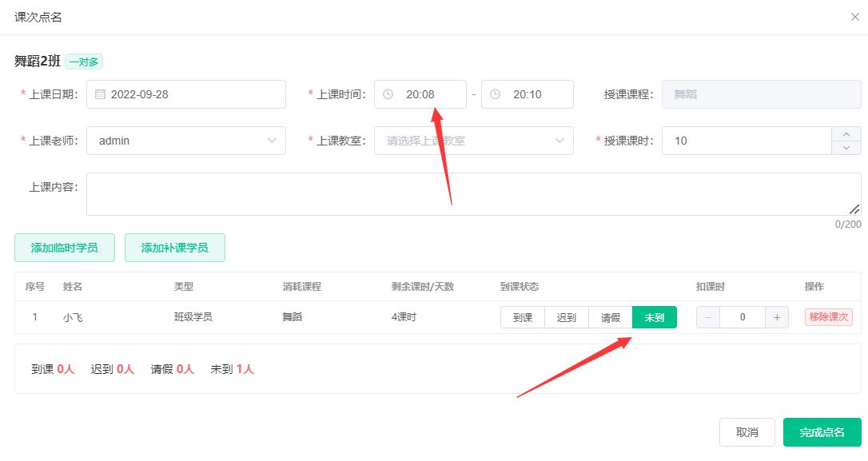868x461 pixels.
Task: Click the 取消 button
Action: pyautogui.click(x=747, y=431)
